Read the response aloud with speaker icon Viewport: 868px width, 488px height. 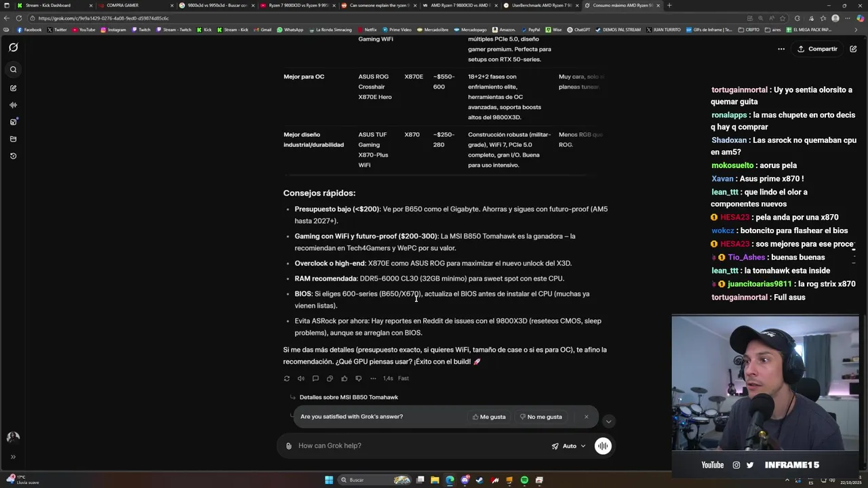301,378
